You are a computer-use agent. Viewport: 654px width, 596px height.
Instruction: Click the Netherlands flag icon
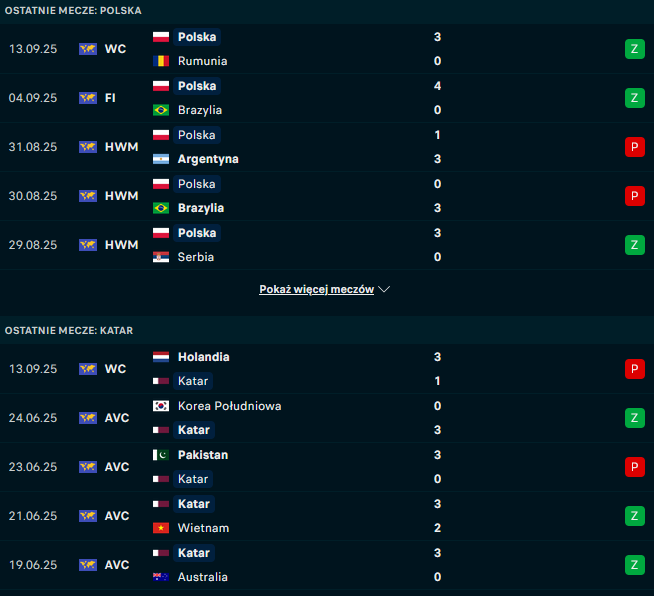(x=161, y=357)
